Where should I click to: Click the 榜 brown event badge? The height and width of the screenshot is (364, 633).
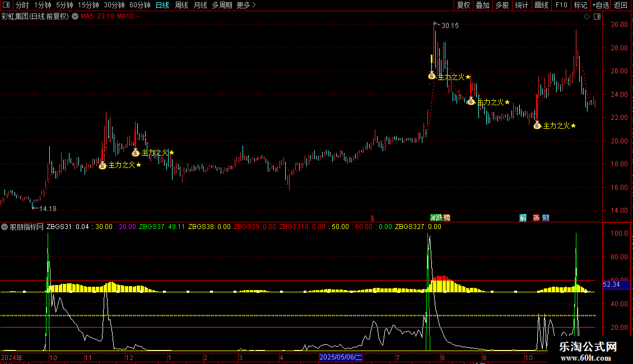[446, 217]
